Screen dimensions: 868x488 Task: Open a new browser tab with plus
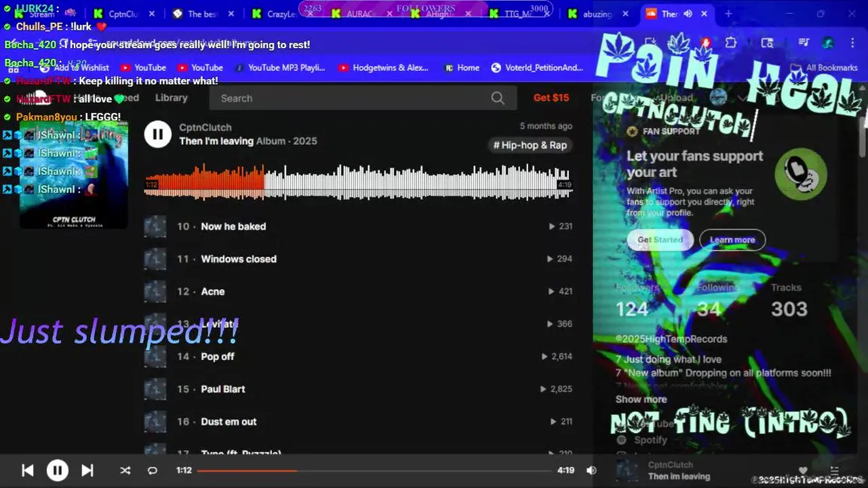728,14
